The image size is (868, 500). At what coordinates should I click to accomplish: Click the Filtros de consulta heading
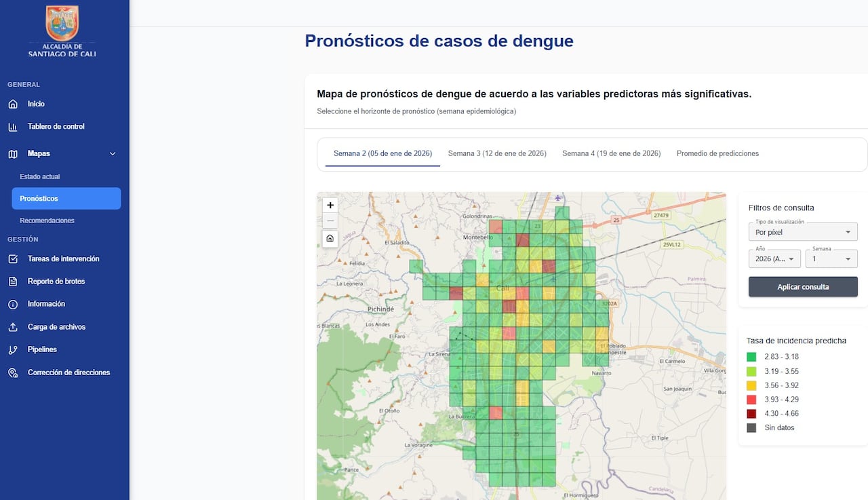click(781, 208)
